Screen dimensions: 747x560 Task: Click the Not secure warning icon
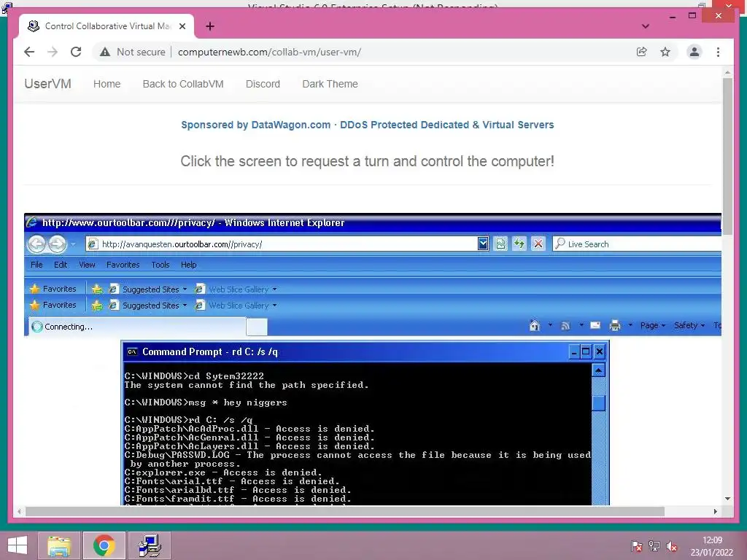(105, 52)
